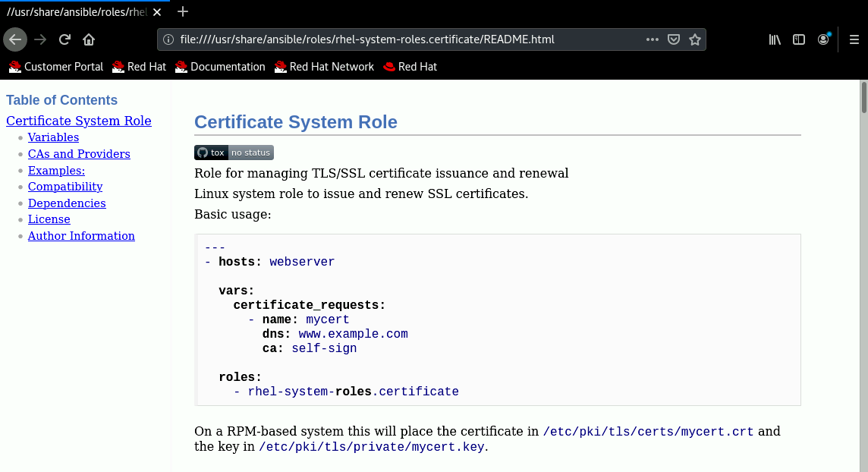Image resolution: width=868 pixels, height=472 pixels.
Task: Bookmark this page with the star icon
Action: [x=694, y=39]
